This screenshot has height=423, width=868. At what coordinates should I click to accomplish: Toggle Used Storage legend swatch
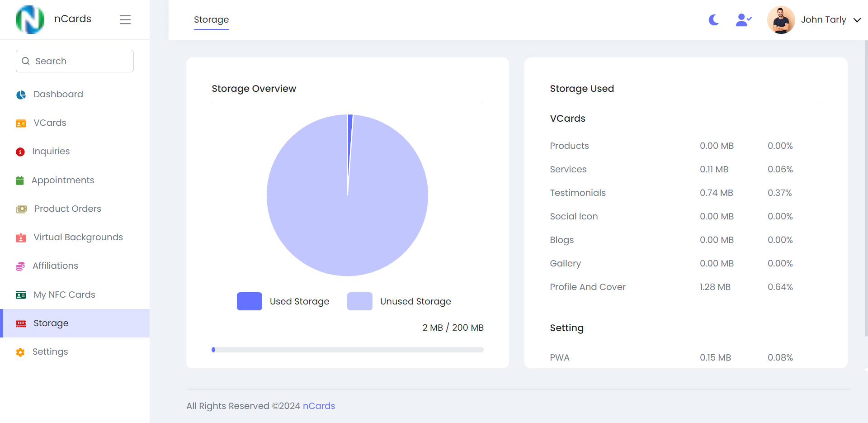(250, 301)
